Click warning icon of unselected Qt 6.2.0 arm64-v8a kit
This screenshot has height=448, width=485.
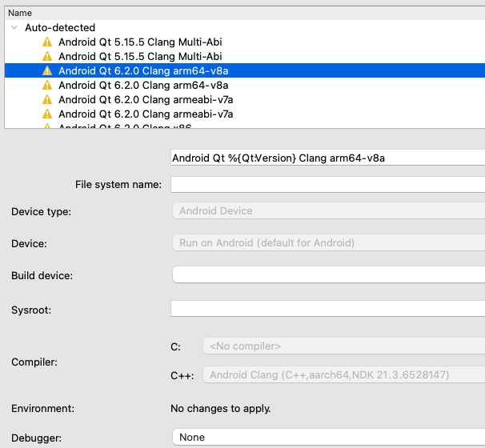coord(47,85)
